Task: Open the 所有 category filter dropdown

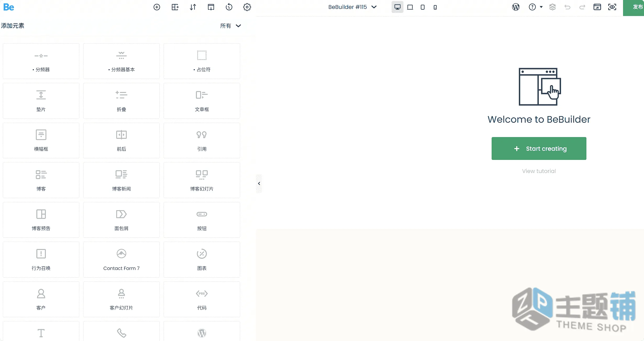Action: point(230,26)
